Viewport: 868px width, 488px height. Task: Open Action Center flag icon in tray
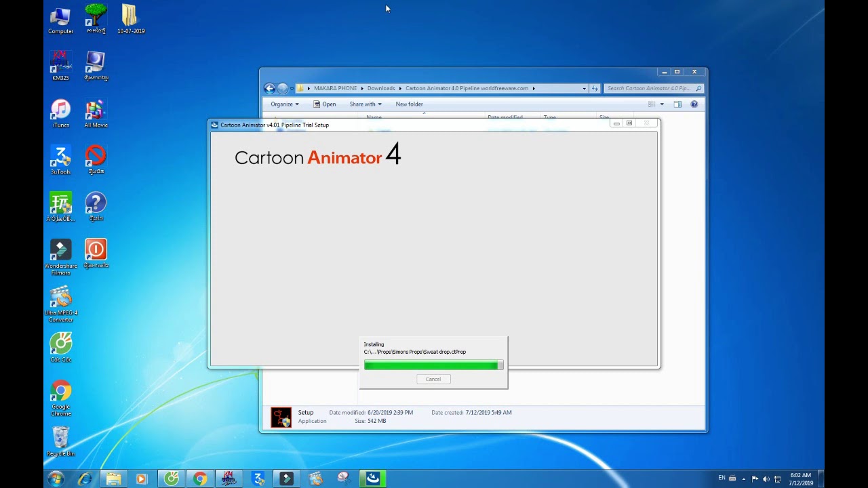click(755, 479)
